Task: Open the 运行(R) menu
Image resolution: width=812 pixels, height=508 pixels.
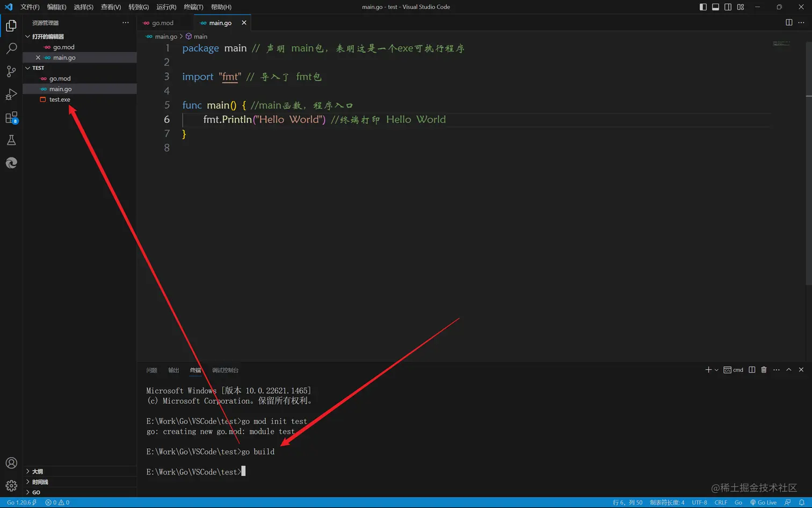Action: [x=166, y=7]
